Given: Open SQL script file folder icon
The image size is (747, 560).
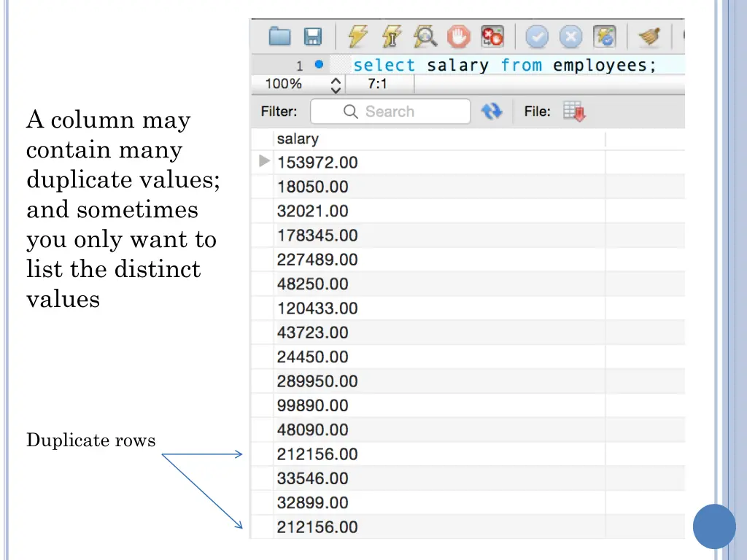Looking at the screenshot, I should (x=279, y=36).
